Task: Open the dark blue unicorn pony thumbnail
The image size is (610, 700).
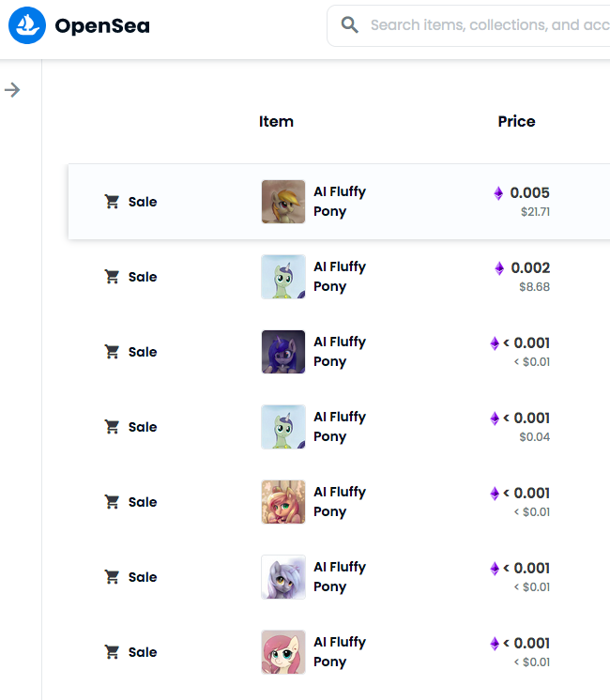Action: pos(283,352)
